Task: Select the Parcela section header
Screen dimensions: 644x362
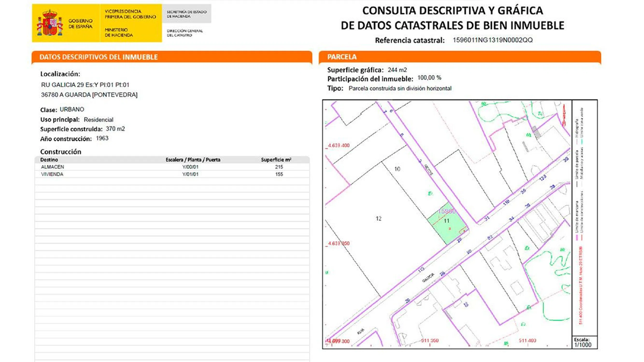Action: pos(342,57)
